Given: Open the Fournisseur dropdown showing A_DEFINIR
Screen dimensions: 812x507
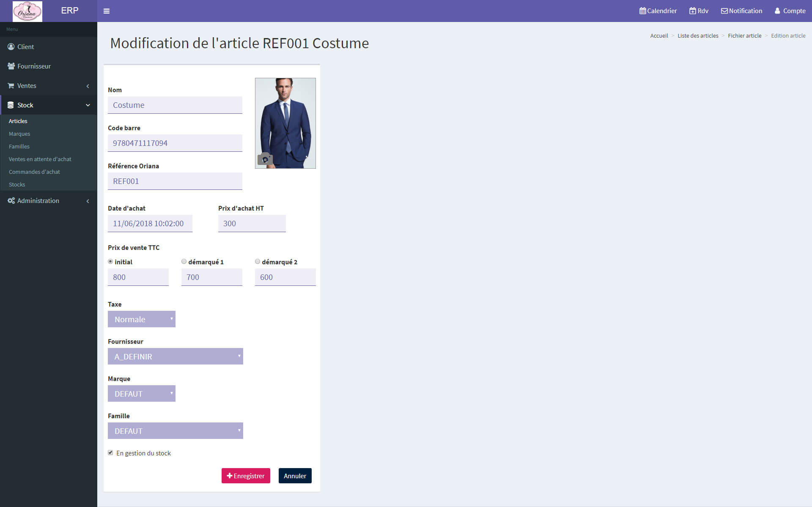Looking at the screenshot, I should [x=175, y=356].
